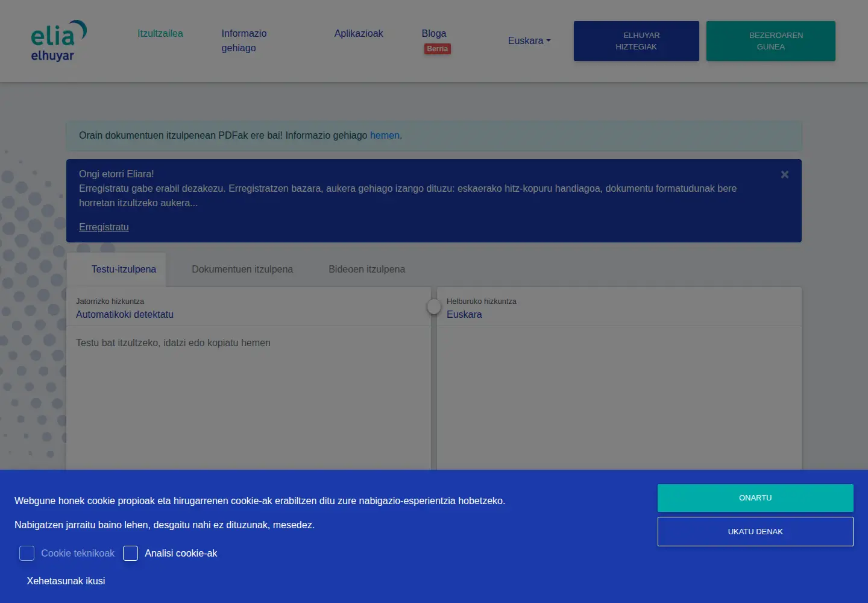The width and height of the screenshot is (868, 603).
Task: Open Xehetasunak ikusi cookie details
Action: [66, 581]
